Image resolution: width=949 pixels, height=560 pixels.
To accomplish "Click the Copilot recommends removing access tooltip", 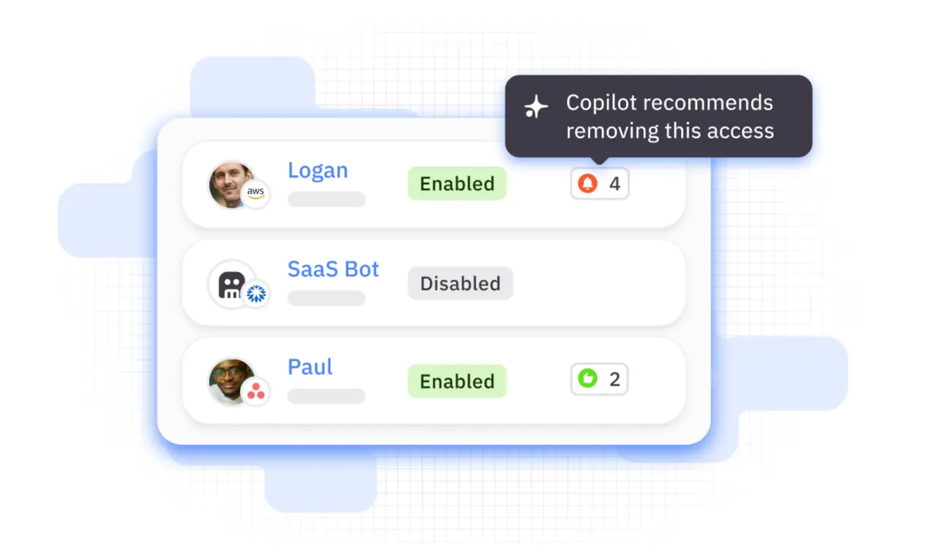I will tap(669, 117).
